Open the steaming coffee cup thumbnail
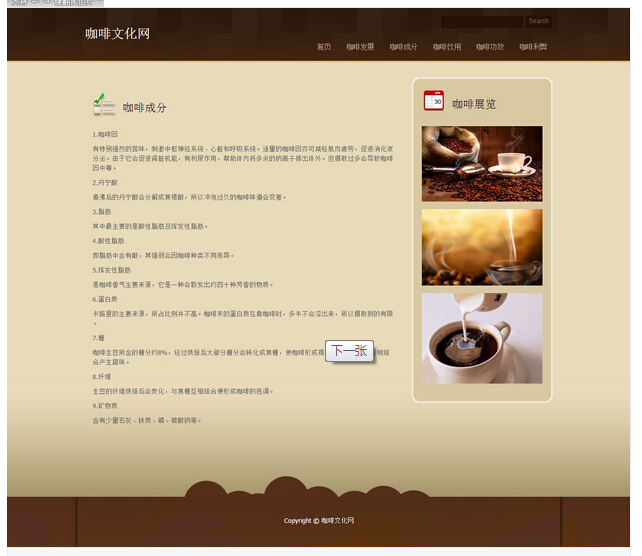 pyautogui.click(x=482, y=247)
